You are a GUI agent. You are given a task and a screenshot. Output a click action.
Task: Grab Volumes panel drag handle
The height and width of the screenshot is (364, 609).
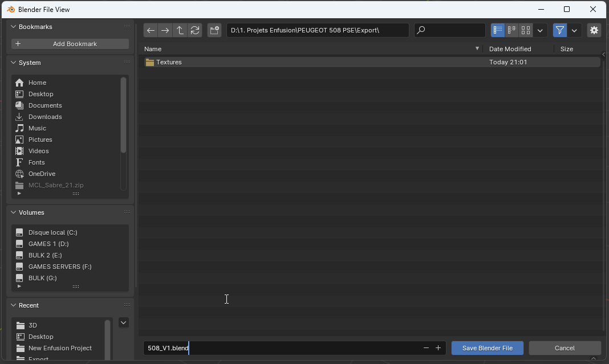127,212
